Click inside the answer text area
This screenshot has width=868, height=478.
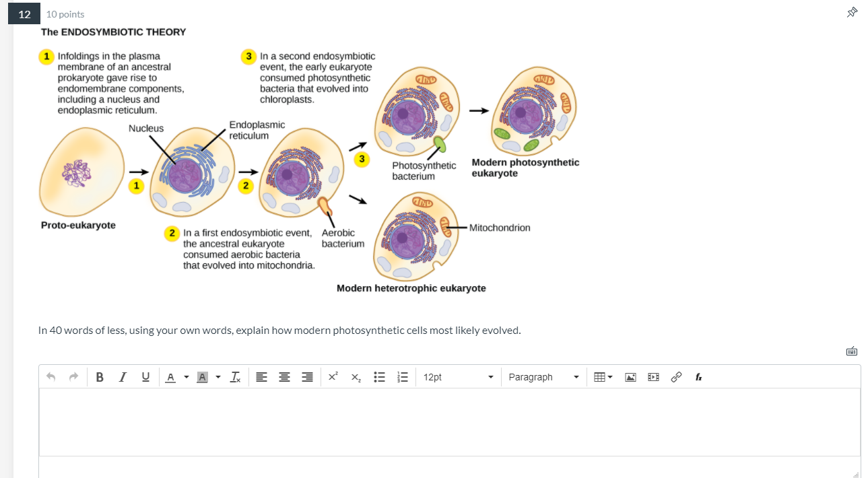[x=449, y=422]
